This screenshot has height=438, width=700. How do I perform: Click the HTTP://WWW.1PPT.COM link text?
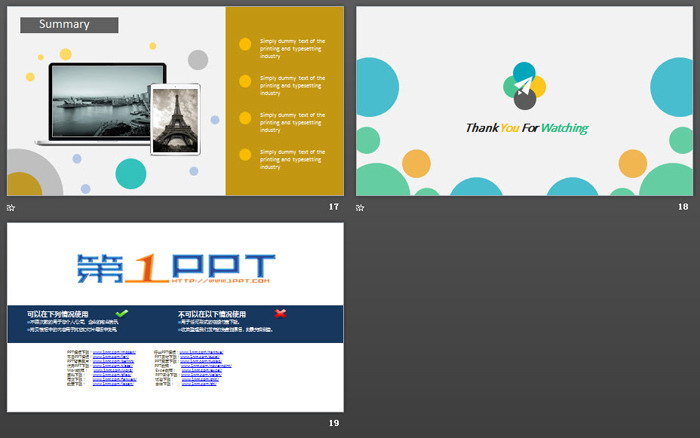point(206,281)
